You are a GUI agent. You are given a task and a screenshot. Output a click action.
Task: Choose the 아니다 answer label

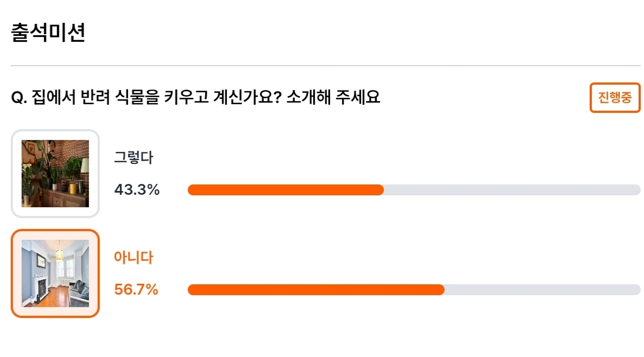[134, 257]
